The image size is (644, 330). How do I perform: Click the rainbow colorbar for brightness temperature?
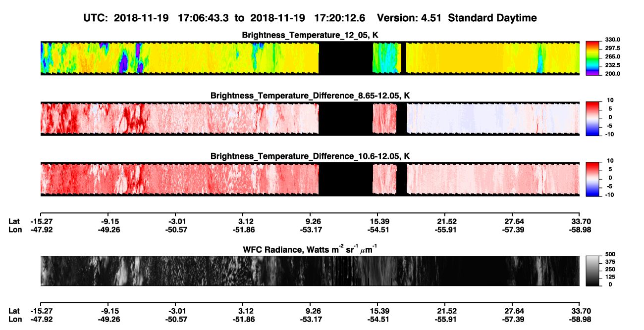coord(592,58)
